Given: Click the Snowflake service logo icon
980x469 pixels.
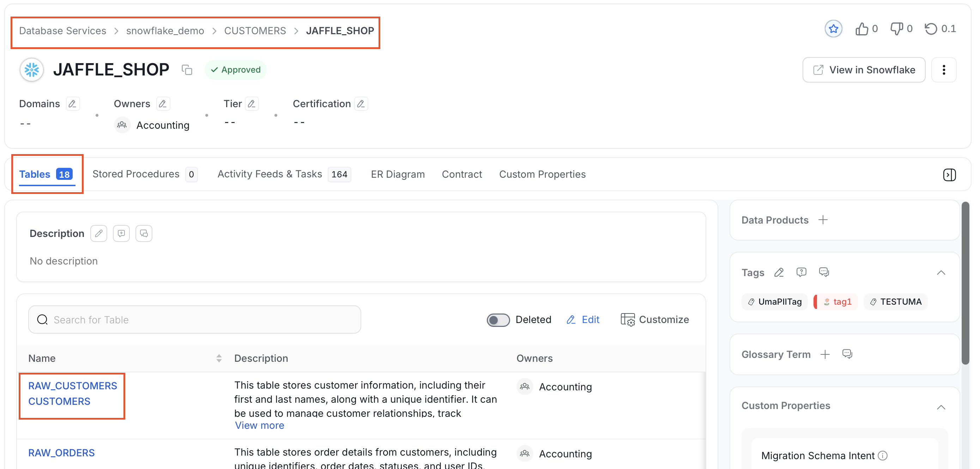Looking at the screenshot, I should coord(32,70).
